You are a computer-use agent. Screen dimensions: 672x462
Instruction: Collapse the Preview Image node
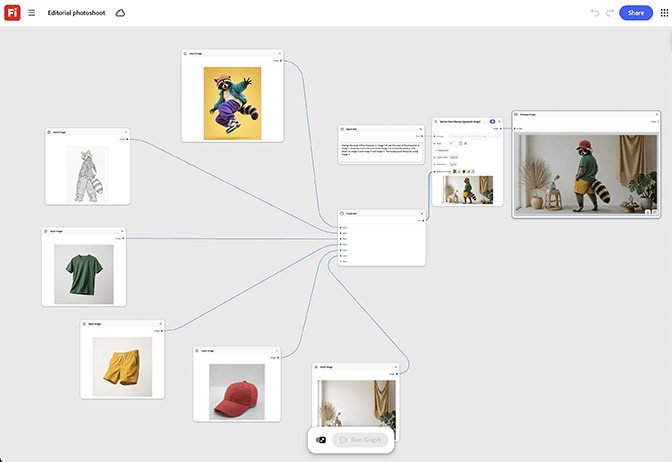click(657, 114)
